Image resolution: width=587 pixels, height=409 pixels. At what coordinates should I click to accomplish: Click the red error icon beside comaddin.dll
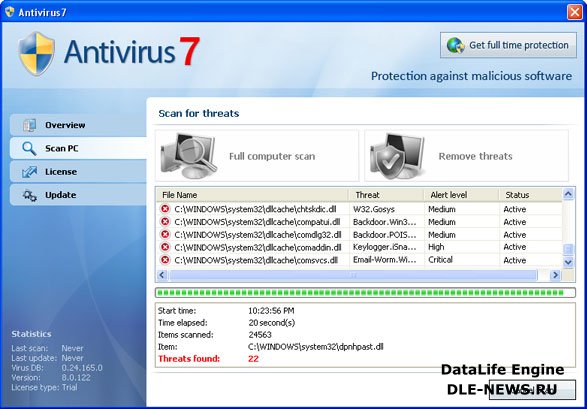coord(165,247)
